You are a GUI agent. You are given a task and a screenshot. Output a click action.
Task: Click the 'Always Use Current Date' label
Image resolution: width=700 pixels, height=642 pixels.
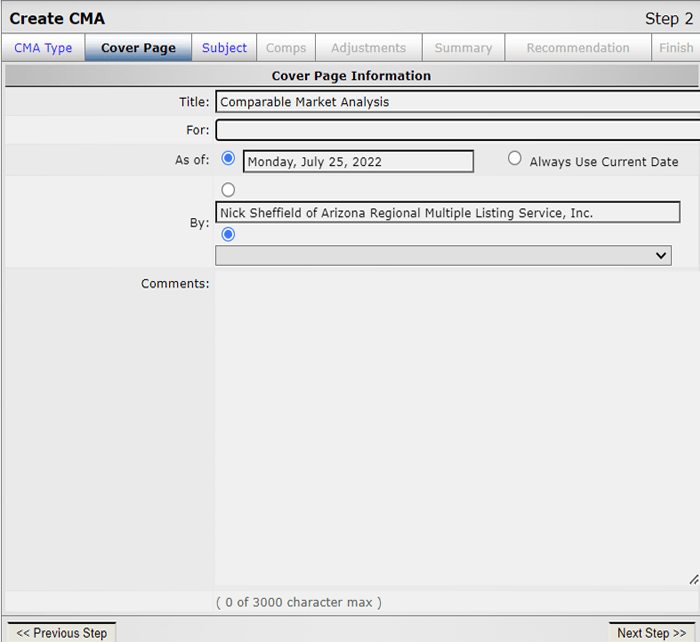[604, 162]
